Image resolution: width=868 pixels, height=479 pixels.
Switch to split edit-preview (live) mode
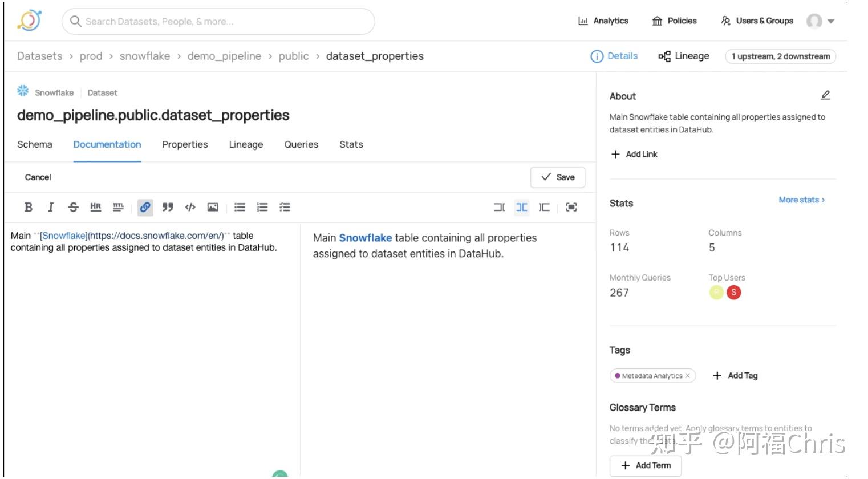[x=521, y=208]
